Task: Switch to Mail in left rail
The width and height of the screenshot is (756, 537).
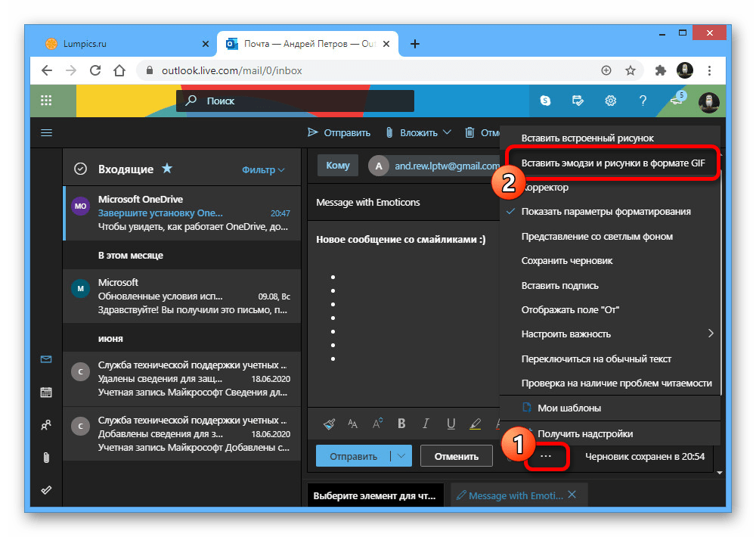Action: click(x=46, y=359)
